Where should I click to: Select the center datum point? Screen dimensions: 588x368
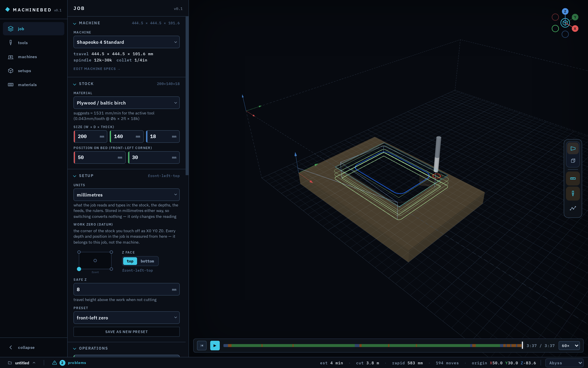(95, 261)
